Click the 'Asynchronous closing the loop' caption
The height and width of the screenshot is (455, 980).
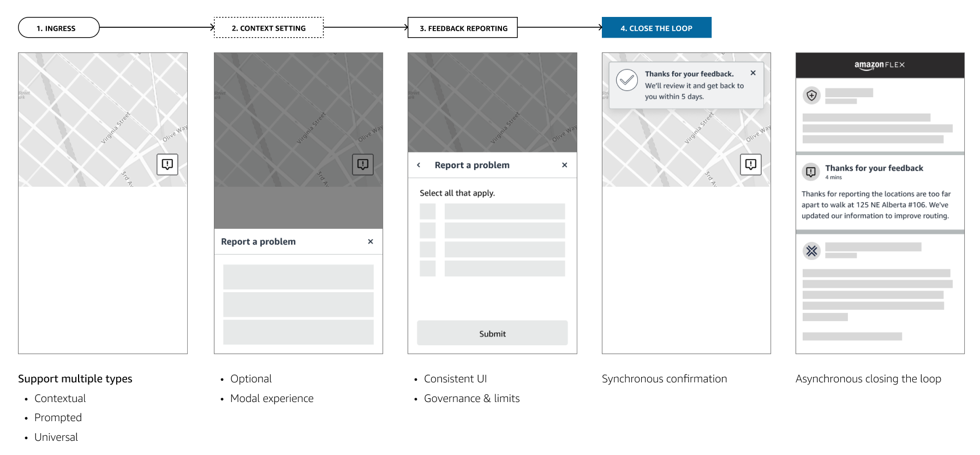coord(868,379)
